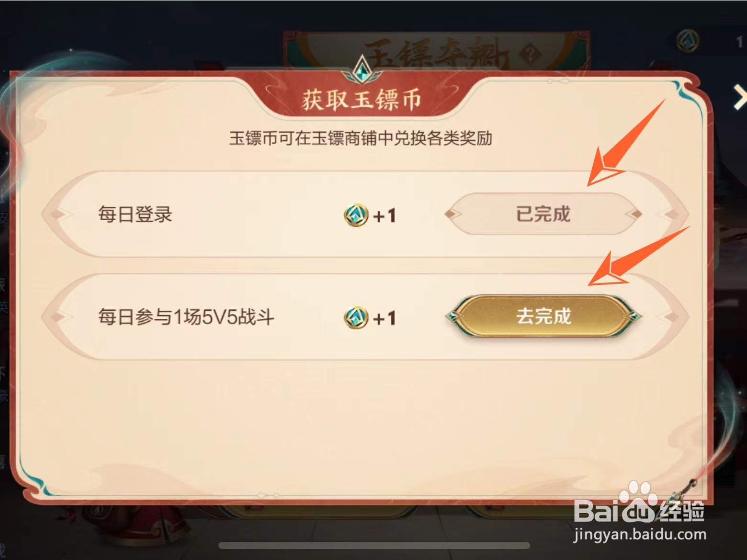Image resolution: width=747 pixels, height=560 pixels.
Task: Click the jade coin icon in 5V5战斗 row
Action: pos(356,318)
